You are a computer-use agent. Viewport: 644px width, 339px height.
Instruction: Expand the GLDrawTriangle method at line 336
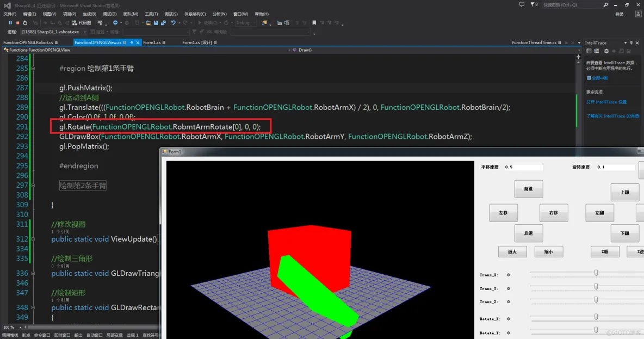(33, 273)
